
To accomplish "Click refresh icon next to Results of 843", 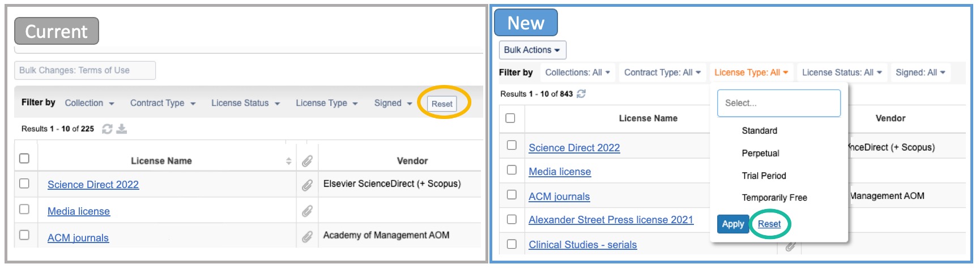I will pos(581,94).
